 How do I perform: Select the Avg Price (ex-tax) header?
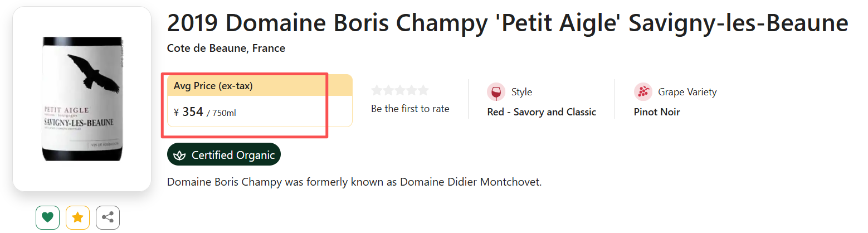tap(213, 86)
